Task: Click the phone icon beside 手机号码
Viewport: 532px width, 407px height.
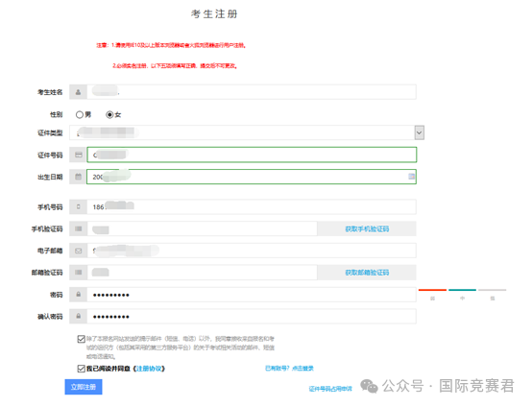Action: point(79,207)
